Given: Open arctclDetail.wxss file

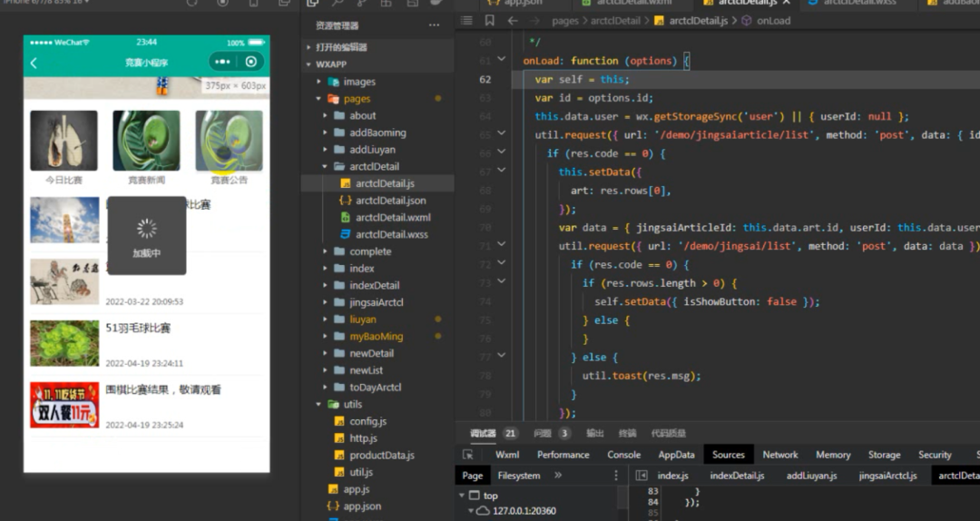Looking at the screenshot, I should [392, 234].
